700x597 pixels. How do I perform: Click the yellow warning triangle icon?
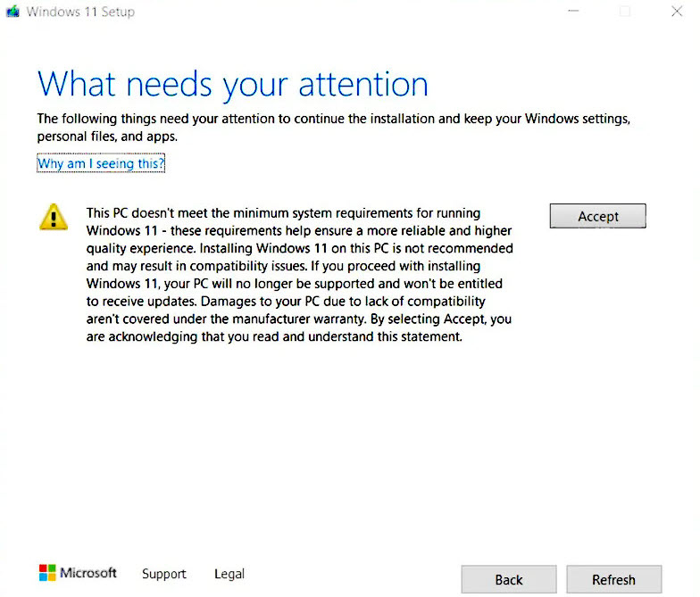pos(54,218)
